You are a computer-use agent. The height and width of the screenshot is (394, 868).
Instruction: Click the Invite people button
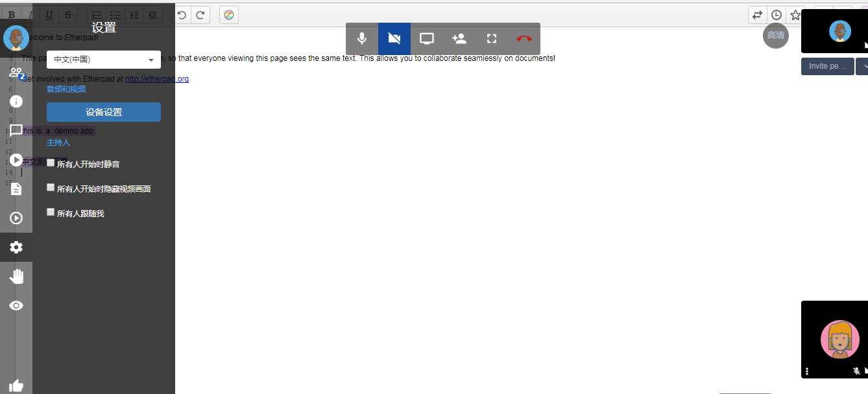coord(828,66)
